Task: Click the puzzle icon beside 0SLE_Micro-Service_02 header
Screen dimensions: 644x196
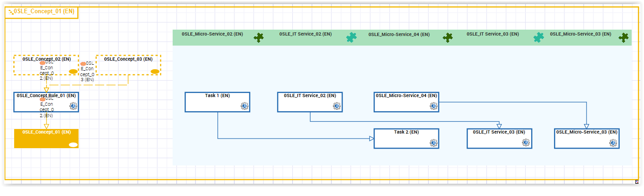Action: 259,38
